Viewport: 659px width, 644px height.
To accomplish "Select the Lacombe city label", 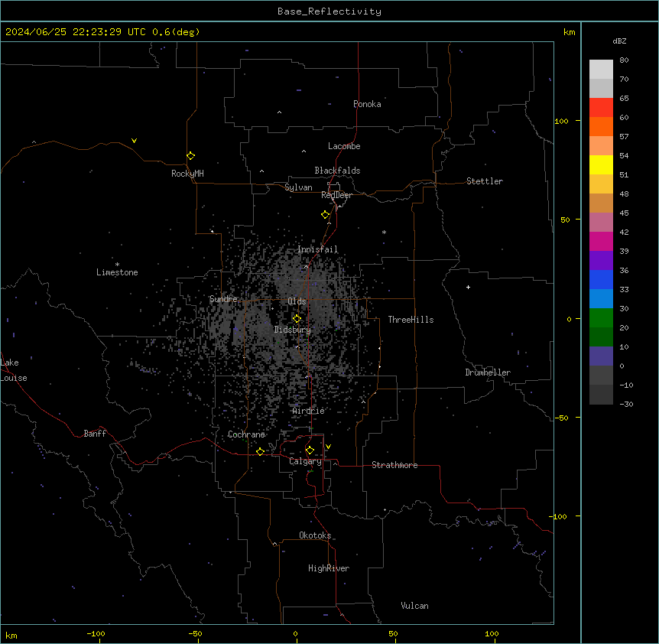I will (344, 146).
